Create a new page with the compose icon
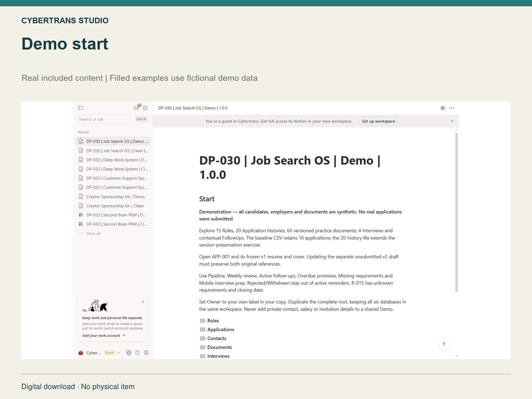The image size is (532, 399). point(145,108)
